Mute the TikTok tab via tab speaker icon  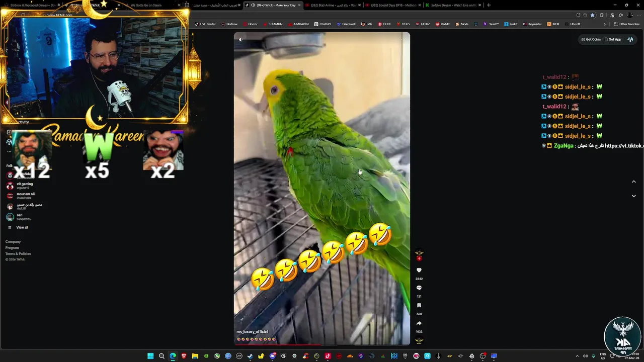pyautogui.click(x=253, y=5)
